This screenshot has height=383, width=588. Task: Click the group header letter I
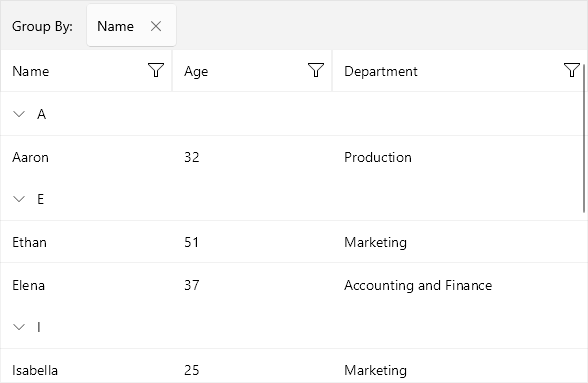pos(39,327)
